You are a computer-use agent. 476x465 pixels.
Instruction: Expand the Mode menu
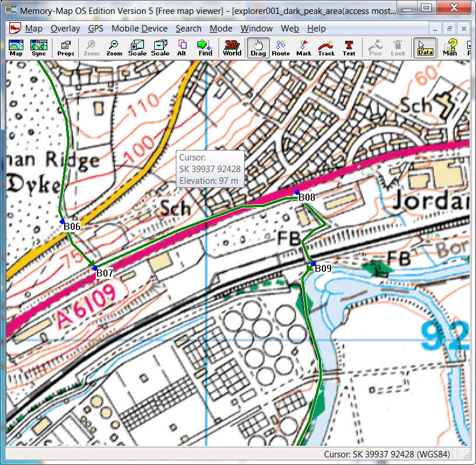221,29
